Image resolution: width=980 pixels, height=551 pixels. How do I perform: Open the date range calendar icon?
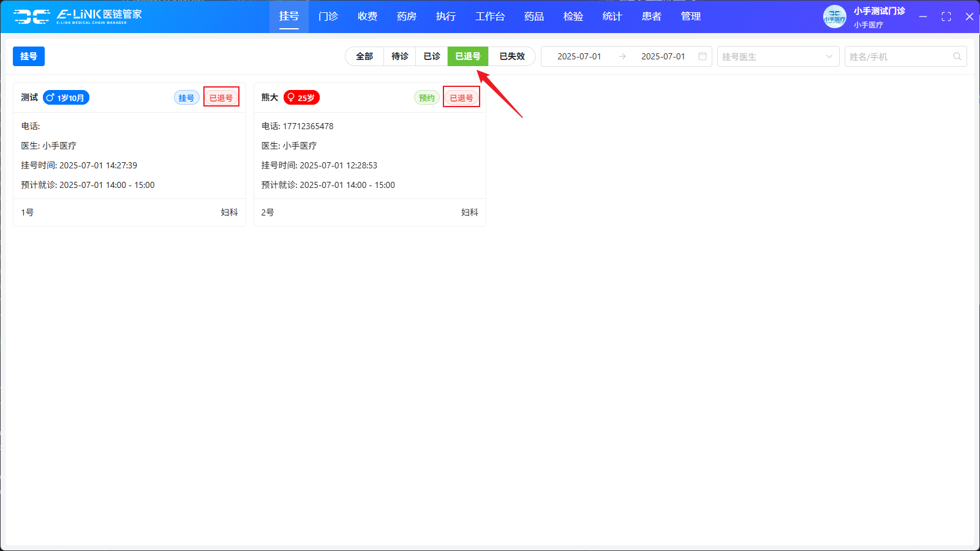click(x=703, y=56)
